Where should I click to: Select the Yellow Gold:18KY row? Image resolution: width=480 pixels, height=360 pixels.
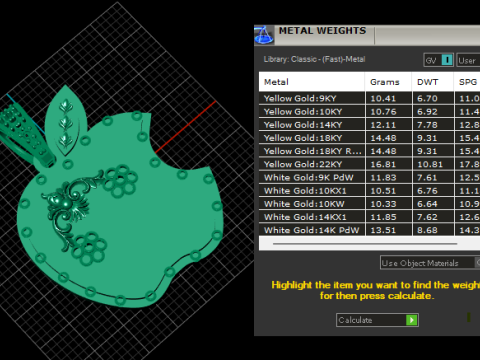369,138
